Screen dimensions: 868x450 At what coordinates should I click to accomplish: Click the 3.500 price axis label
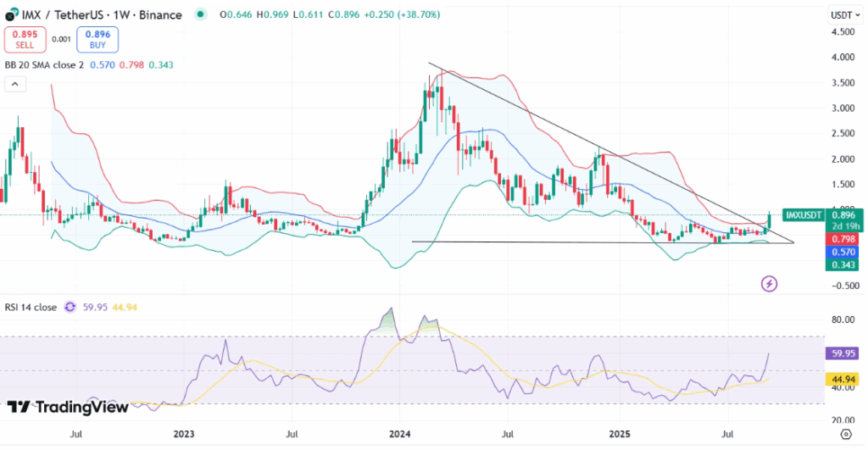(843, 83)
